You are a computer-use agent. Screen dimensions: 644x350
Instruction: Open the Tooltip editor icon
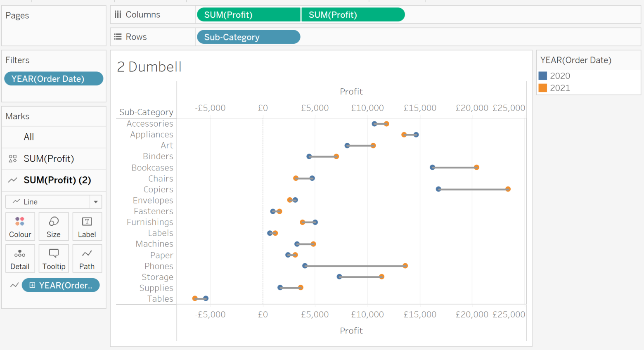[x=54, y=258]
